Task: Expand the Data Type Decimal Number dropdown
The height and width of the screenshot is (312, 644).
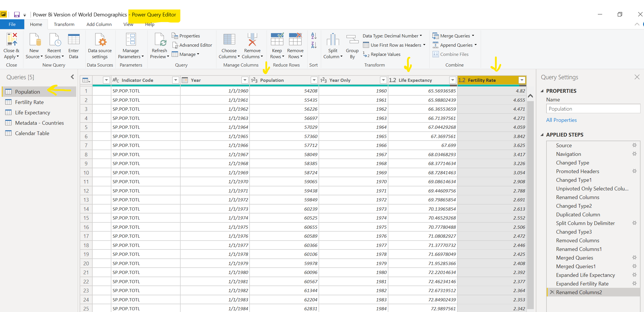Action: pyautogui.click(x=421, y=36)
